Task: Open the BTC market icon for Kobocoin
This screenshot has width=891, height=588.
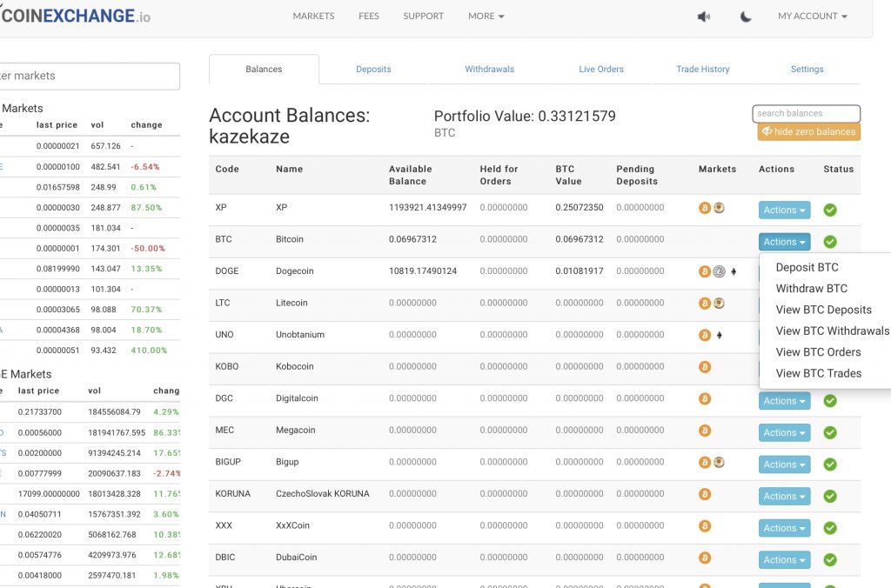Action: (x=705, y=367)
